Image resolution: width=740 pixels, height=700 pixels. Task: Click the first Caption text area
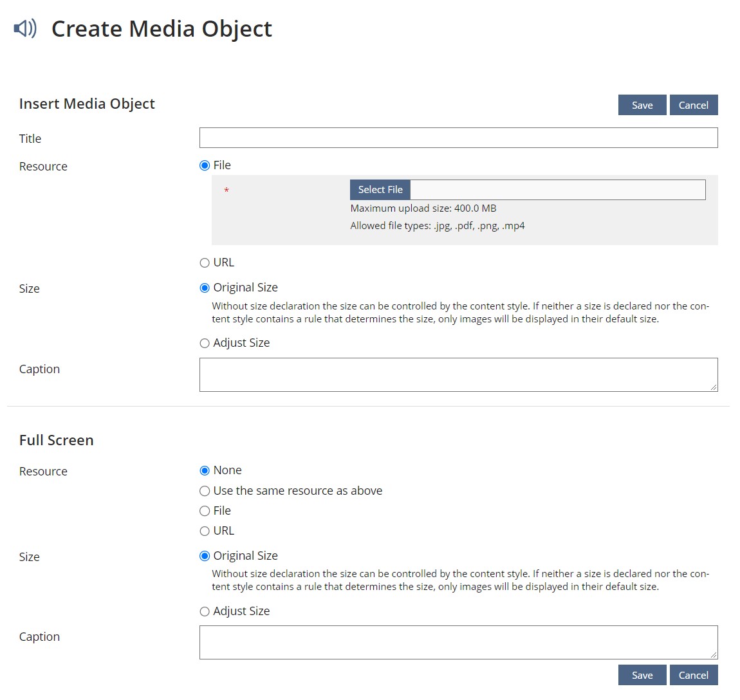(x=458, y=374)
